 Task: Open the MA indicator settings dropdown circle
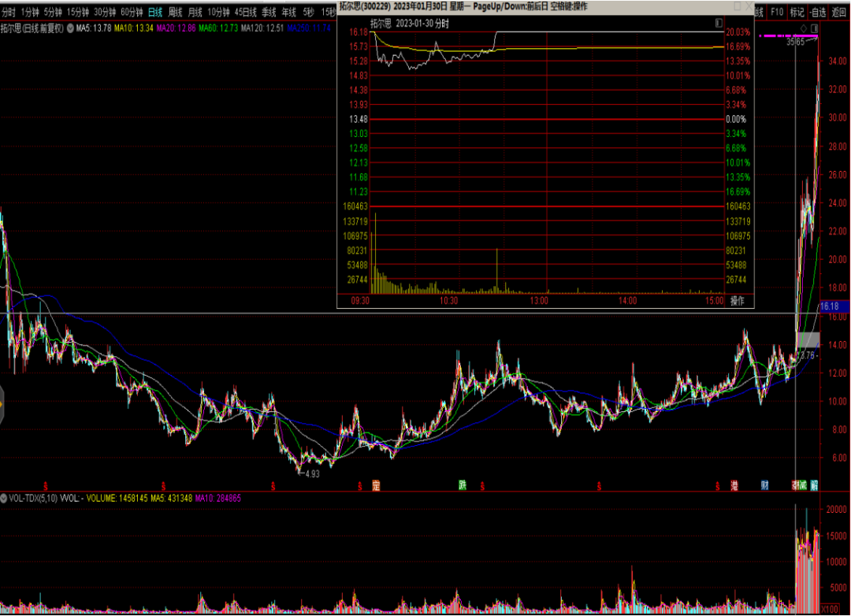pyautogui.click(x=71, y=28)
